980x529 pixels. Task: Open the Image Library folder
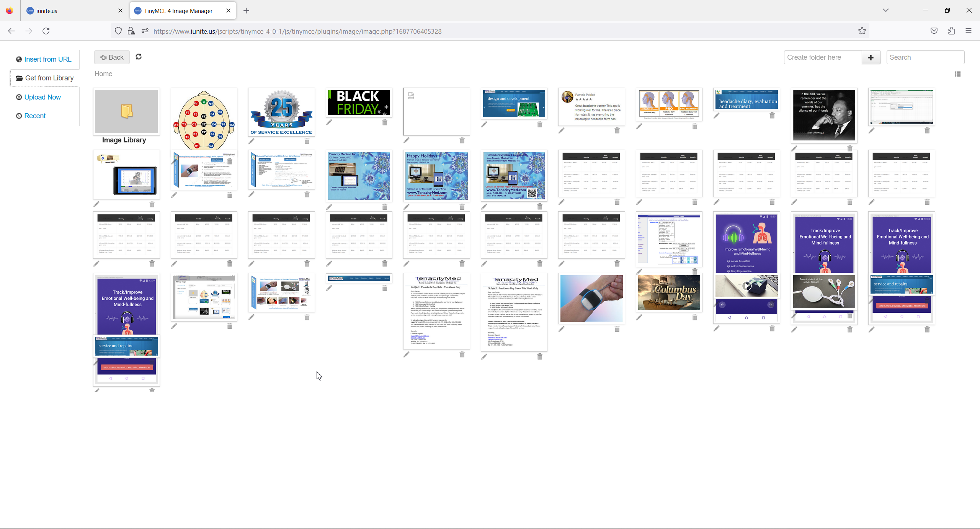click(x=126, y=112)
